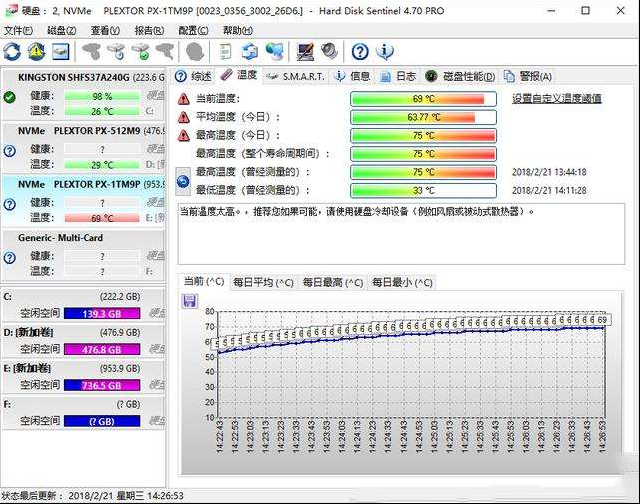This screenshot has width=640, height=504.
Task: Click the E: 736.5 GB free space bar
Action: point(102,385)
